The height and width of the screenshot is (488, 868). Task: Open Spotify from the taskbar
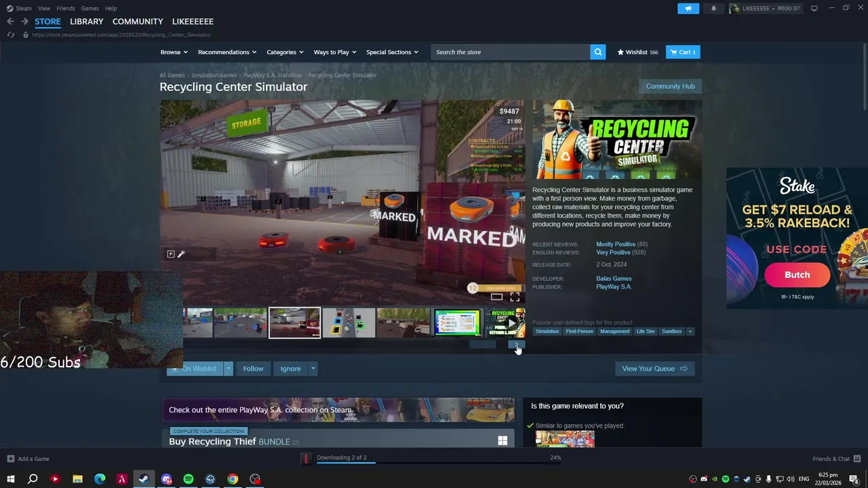tap(188, 479)
